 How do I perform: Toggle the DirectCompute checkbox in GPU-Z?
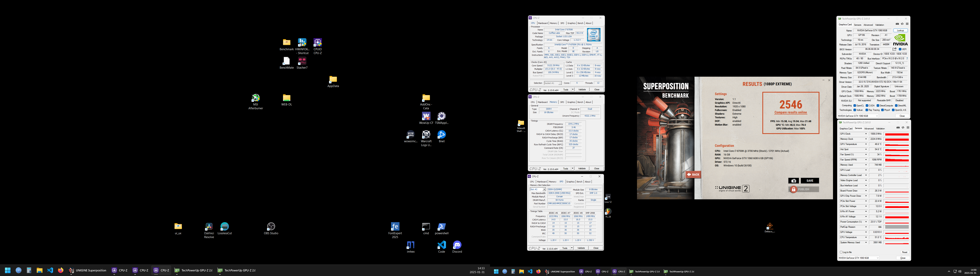tap(878, 106)
